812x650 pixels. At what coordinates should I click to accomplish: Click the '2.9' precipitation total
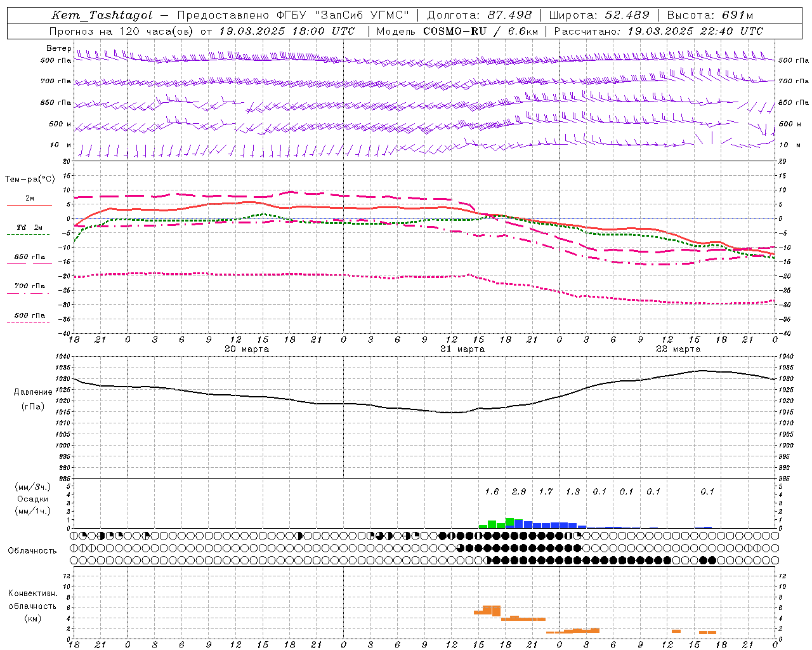pos(519,491)
